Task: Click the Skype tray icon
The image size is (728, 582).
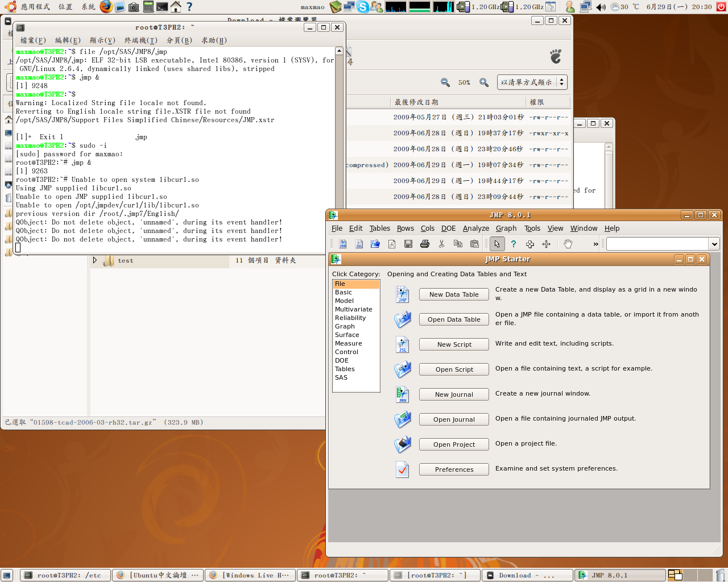Action: pyautogui.click(x=363, y=7)
